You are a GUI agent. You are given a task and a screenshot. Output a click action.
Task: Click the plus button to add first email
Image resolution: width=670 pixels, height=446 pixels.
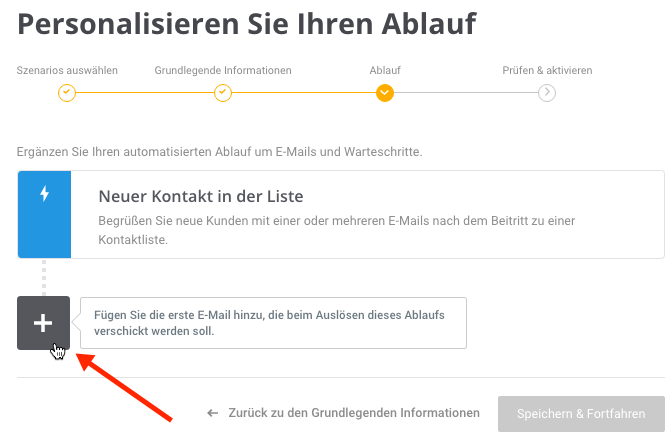click(x=44, y=323)
